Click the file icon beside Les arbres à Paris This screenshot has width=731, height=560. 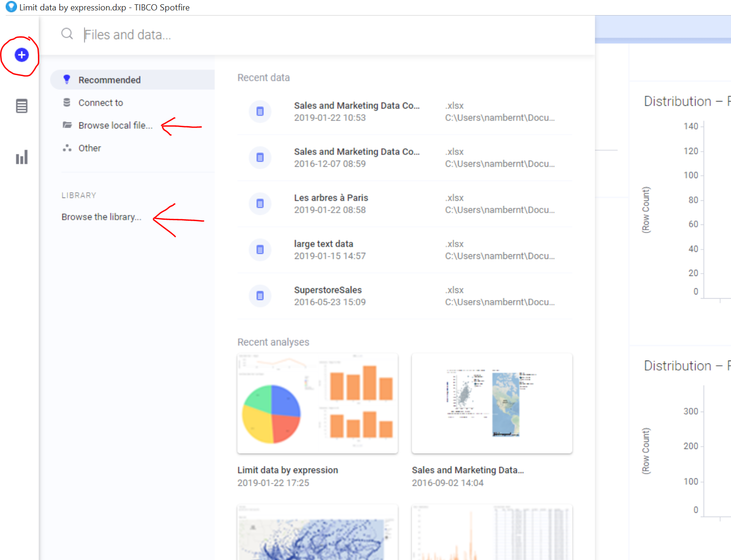pyautogui.click(x=260, y=204)
